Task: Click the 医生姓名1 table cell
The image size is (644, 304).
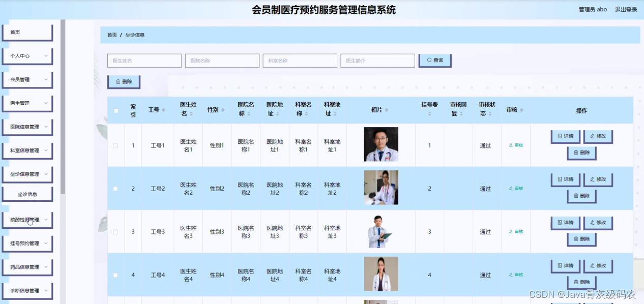Action: pyautogui.click(x=188, y=145)
